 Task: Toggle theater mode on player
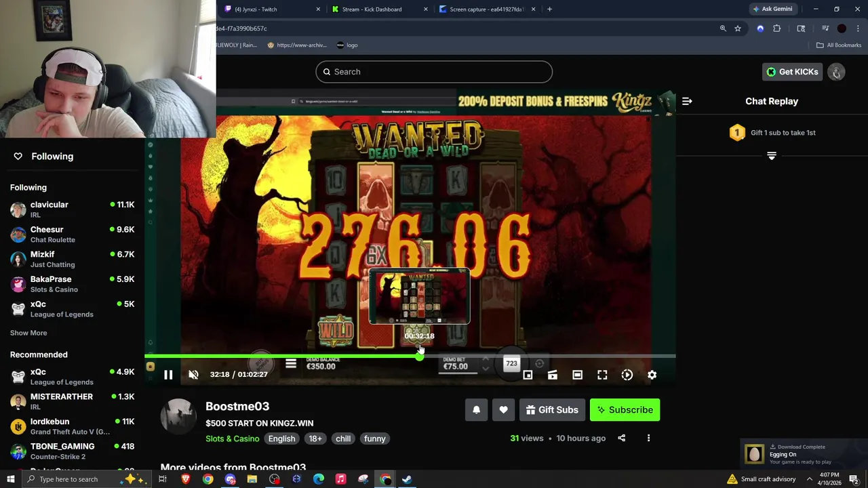click(x=577, y=375)
